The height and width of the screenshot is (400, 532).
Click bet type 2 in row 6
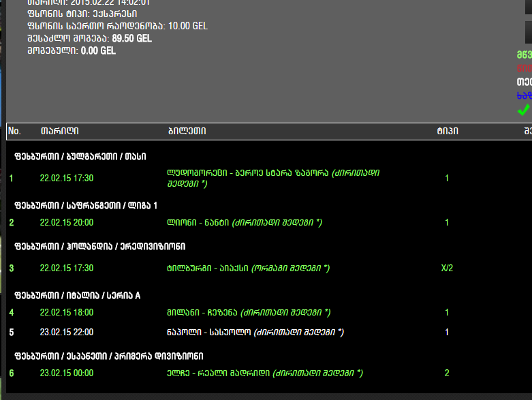coord(447,373)
